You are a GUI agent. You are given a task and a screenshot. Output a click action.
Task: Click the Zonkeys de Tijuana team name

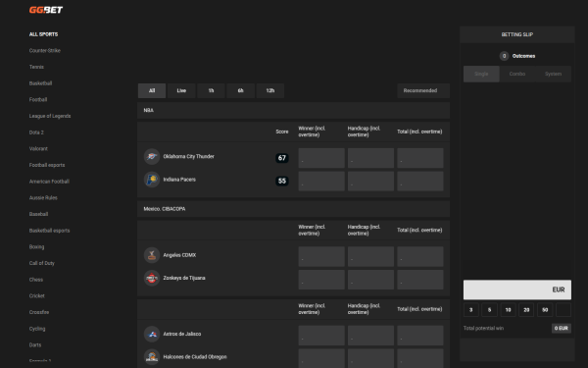pyautogui.click(x=184, y=278)
